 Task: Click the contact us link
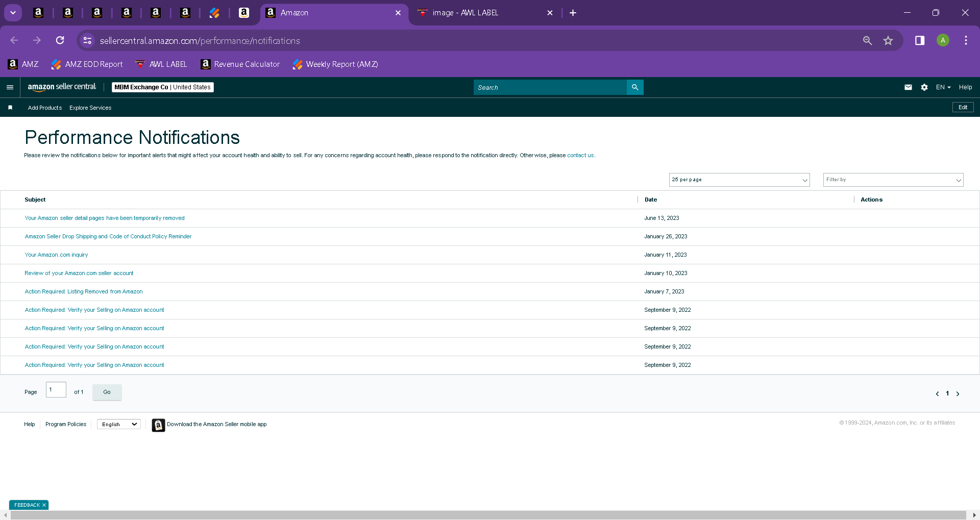pyautogui.click(x=580, y=155)
